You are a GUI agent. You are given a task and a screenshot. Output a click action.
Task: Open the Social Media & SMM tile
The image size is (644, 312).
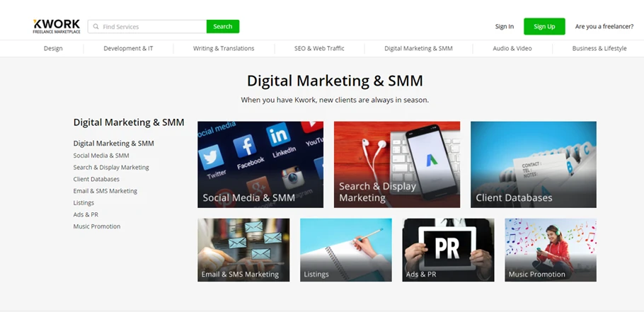(260, 164)
